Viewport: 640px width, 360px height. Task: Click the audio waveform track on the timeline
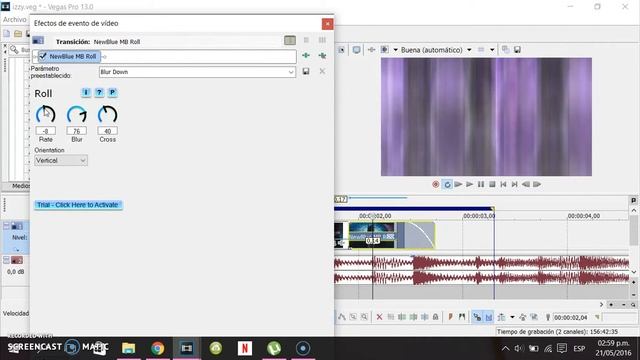tap(482, 270)
